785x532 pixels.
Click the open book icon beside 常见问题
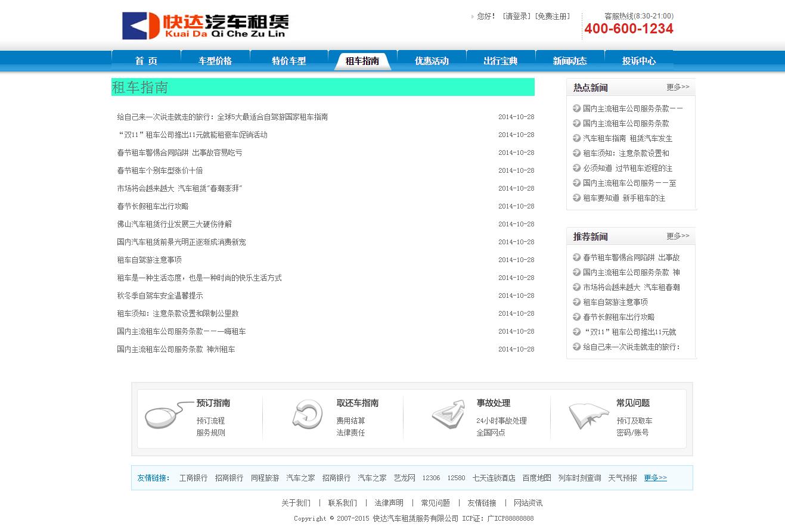point(588,415)
